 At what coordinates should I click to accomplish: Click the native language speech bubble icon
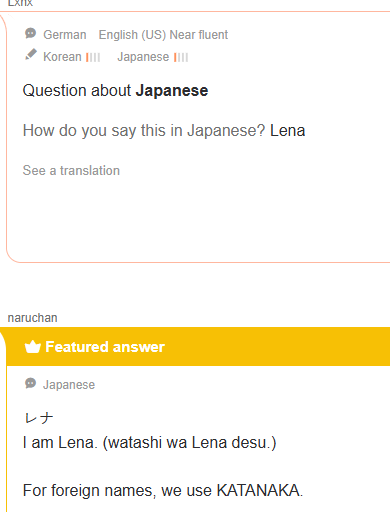click(x=30, y=34)
